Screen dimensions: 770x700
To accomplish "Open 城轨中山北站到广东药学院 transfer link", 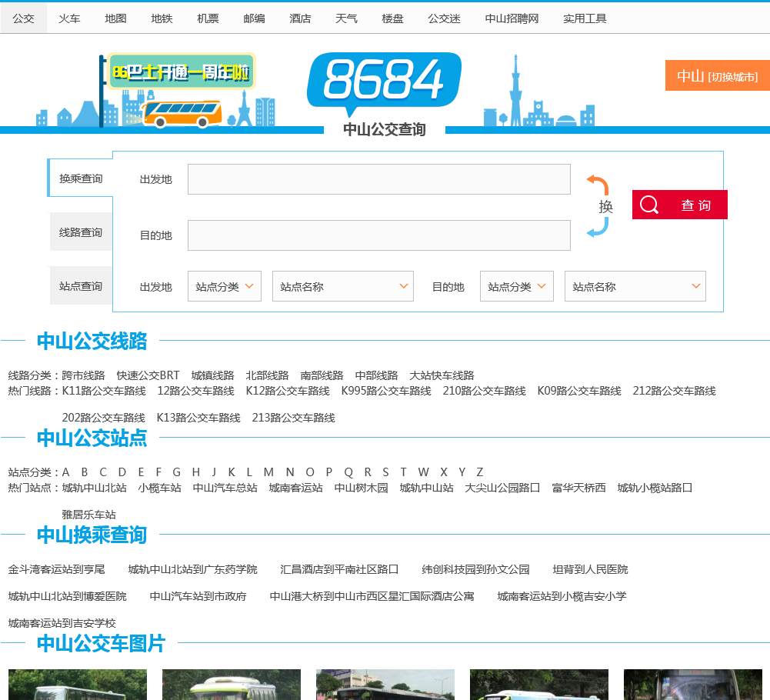I will (192, 569).
